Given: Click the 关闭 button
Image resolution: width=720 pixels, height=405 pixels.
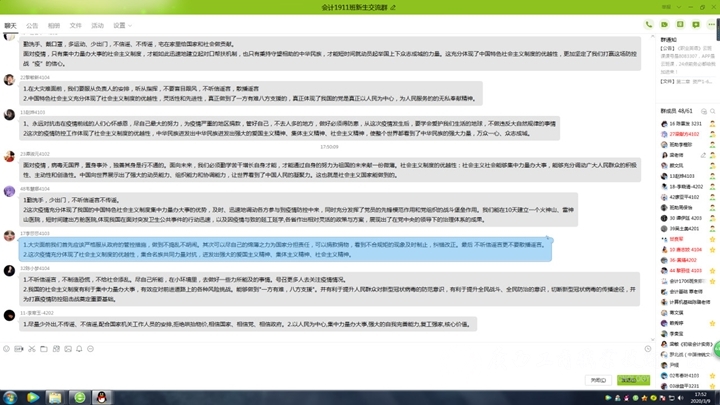Looking at the screenshot, I should (598, 381).
